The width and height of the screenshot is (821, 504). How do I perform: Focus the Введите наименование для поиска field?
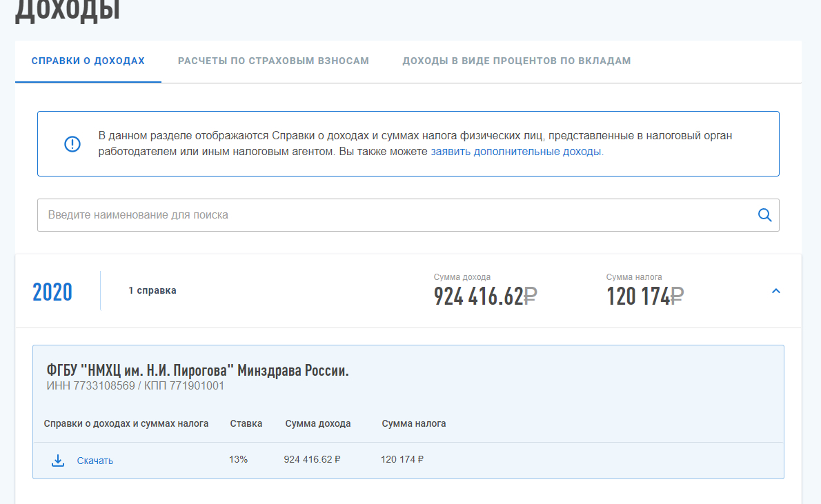tap(393, 215)
